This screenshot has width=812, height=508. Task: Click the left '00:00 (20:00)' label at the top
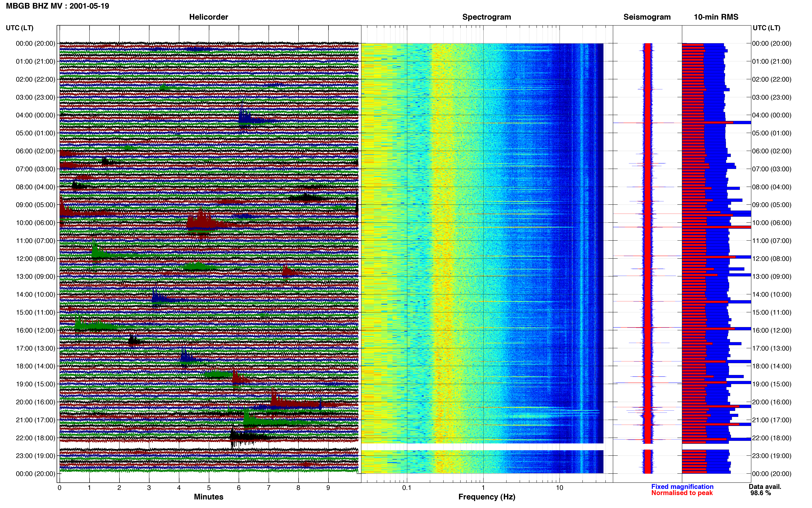tap(36, 44)
